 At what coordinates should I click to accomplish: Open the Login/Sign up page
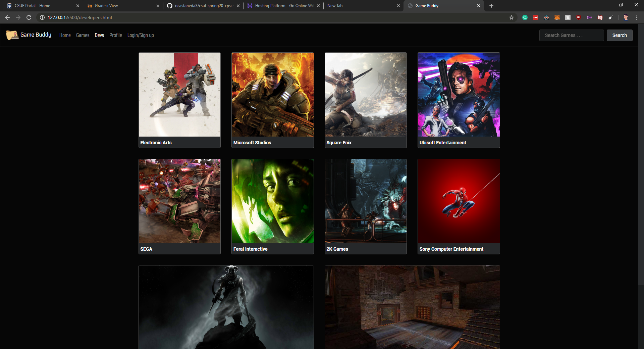click(x=140, y=35)
